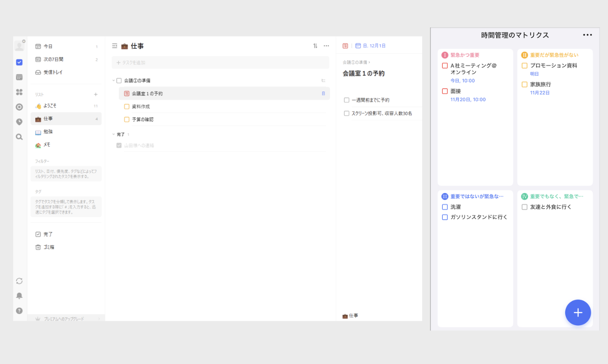Select 受信トレイ in the sidebar

tap(53, 72)
